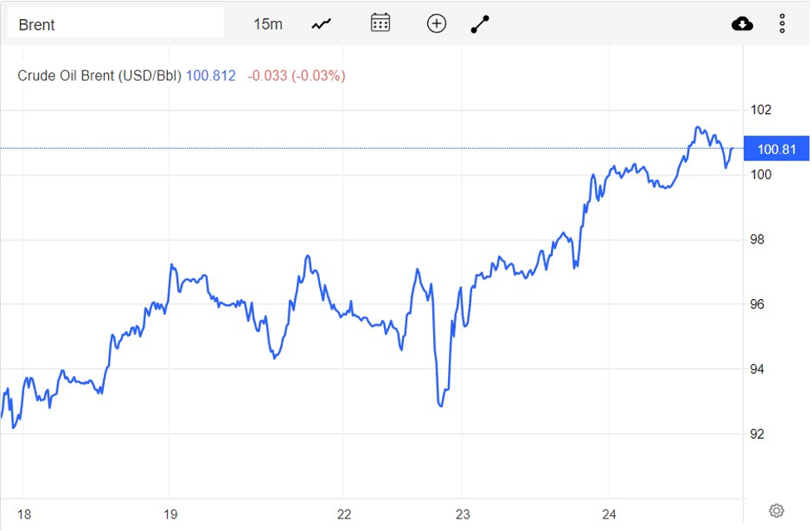The height and width of the screenshot is (531, 812).
Task: Click date label 23 on time axis
Action: click(463, 514)
